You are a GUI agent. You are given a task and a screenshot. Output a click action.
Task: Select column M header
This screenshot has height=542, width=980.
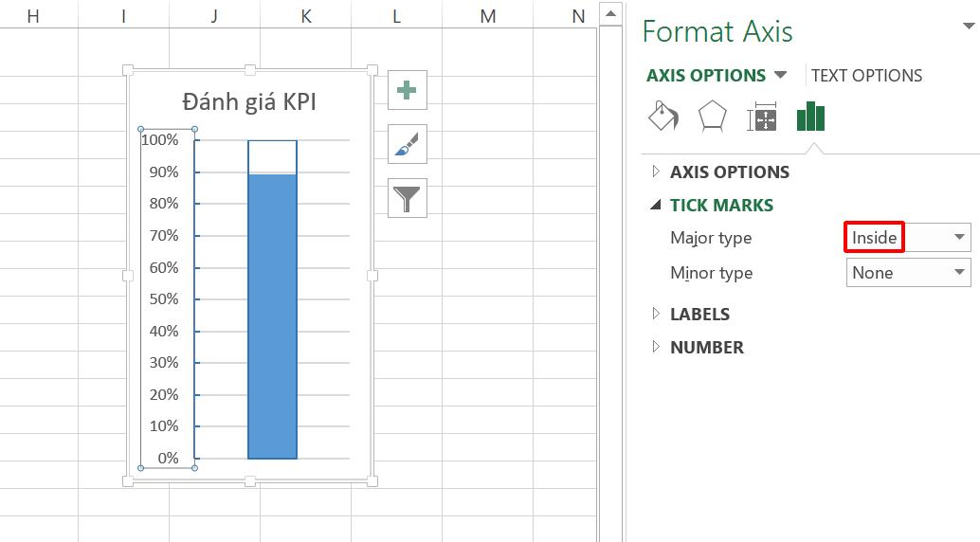coord(487,15)
